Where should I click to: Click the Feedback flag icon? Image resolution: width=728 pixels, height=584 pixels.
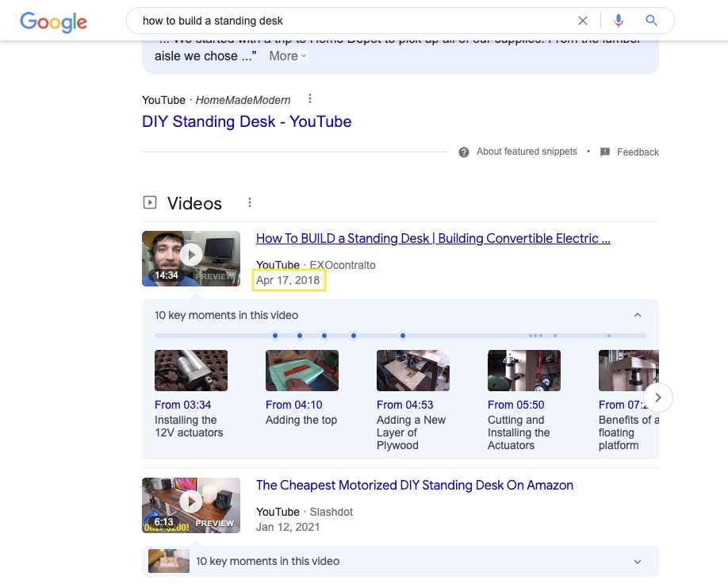tap(605, 152)
